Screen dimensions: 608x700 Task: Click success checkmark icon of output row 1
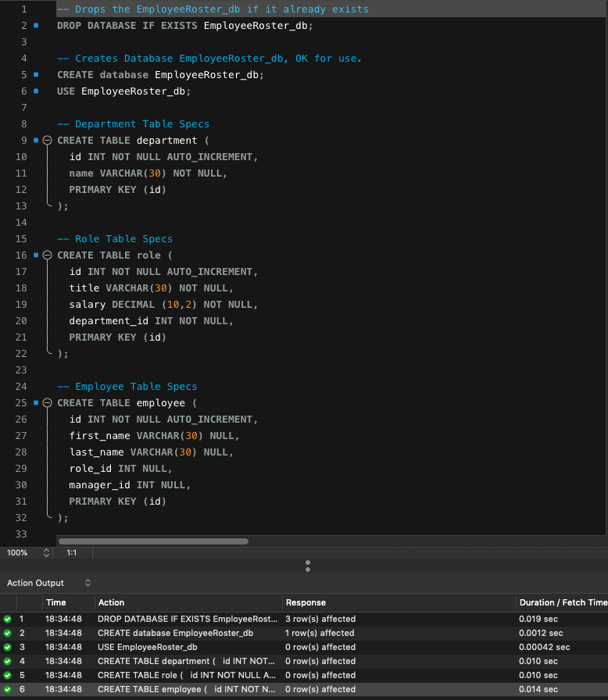(x=8, y=620)
